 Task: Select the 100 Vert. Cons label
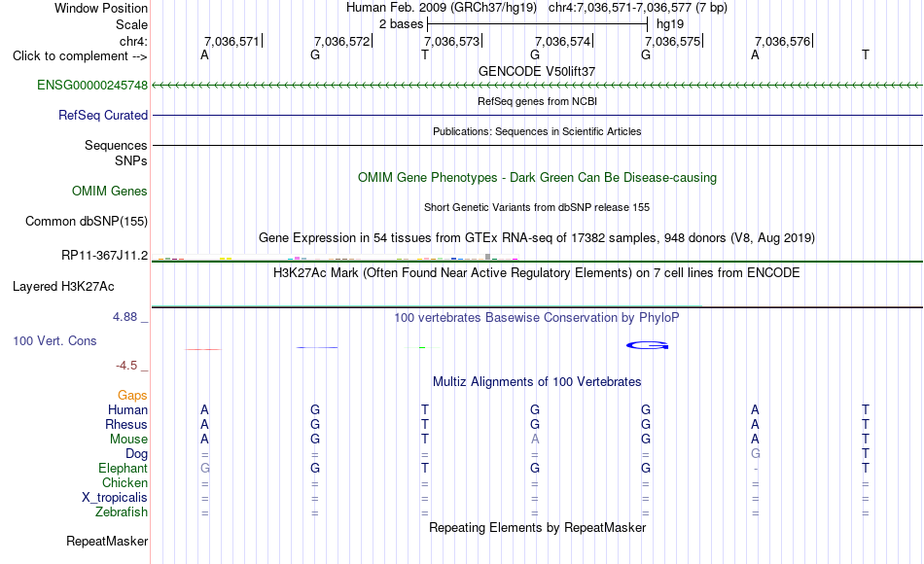click(54, 341)
